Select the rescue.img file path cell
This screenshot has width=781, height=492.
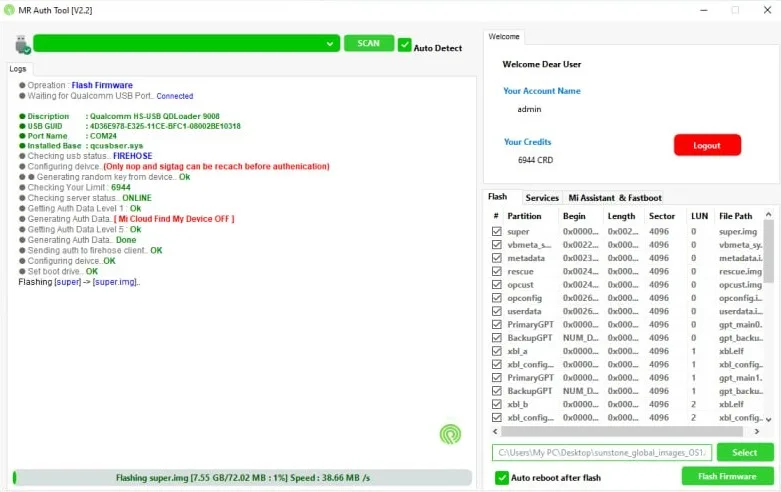740,271
